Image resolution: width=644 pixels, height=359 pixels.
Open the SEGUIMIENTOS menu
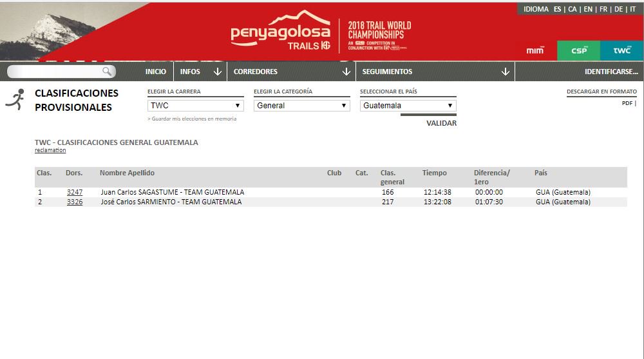[387, 72]
